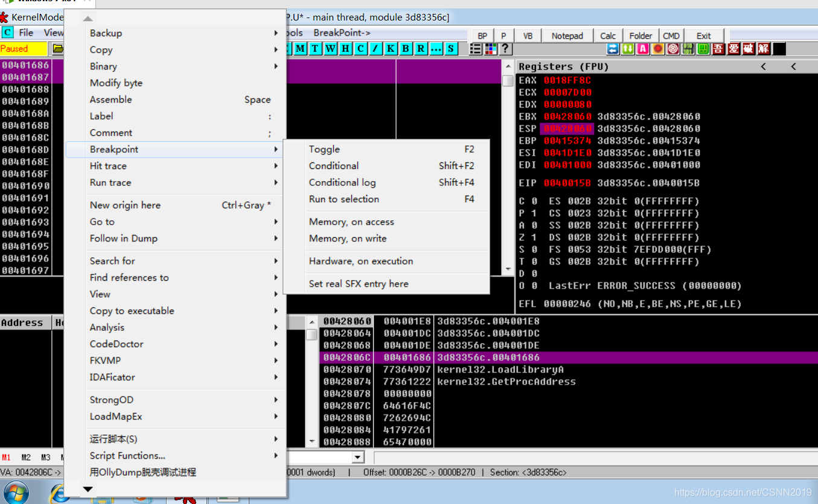The height and width of the screenshot is (504, 818).
Task: Select Hardware, on execution
Action: click(386, 261)
